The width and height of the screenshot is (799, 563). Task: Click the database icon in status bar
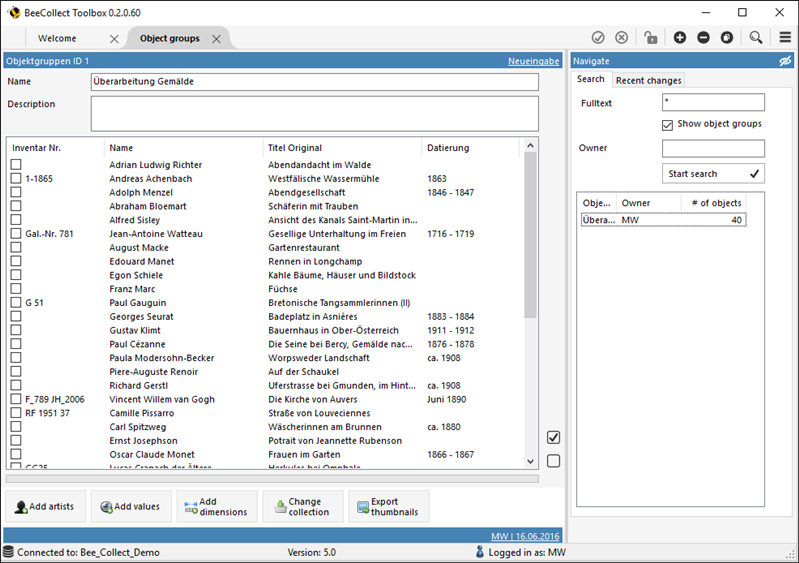[8, 552]
